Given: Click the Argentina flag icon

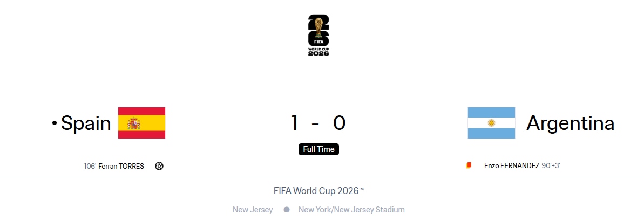Looking at the screenshot, I should pos(491,123).
